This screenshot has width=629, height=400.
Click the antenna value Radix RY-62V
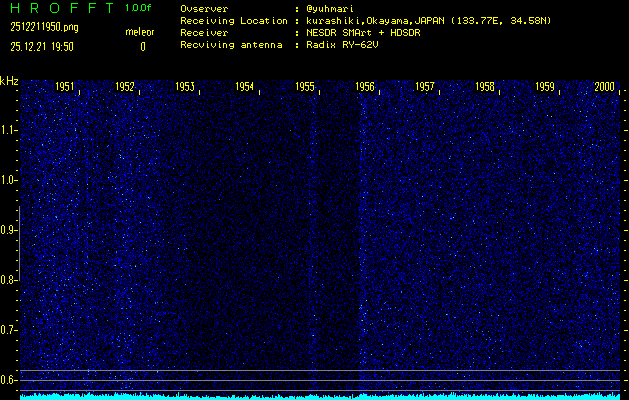[x=342, y=45]
